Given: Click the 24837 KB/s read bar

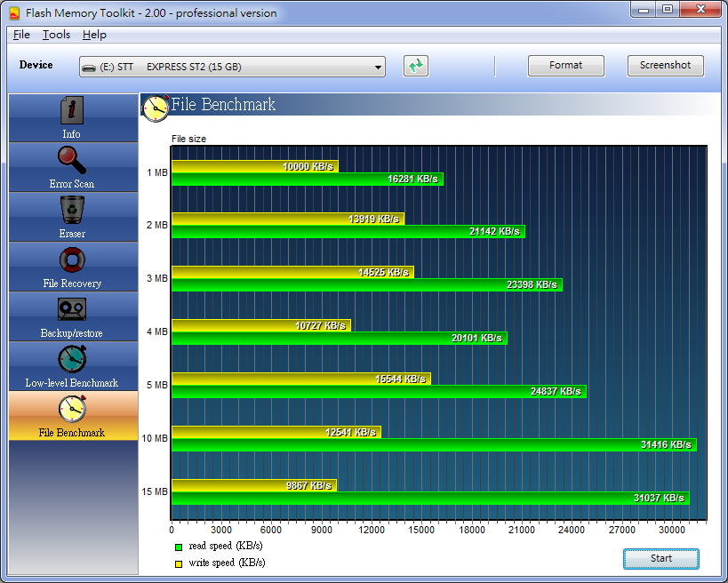Looking at the screenshot, I should [x=380, y=392].
